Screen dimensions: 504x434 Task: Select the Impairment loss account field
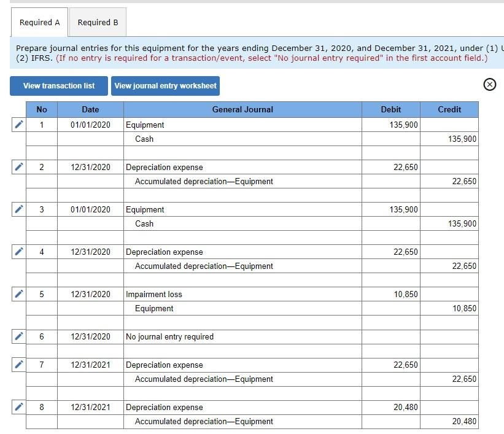click(x=150, y=294)
